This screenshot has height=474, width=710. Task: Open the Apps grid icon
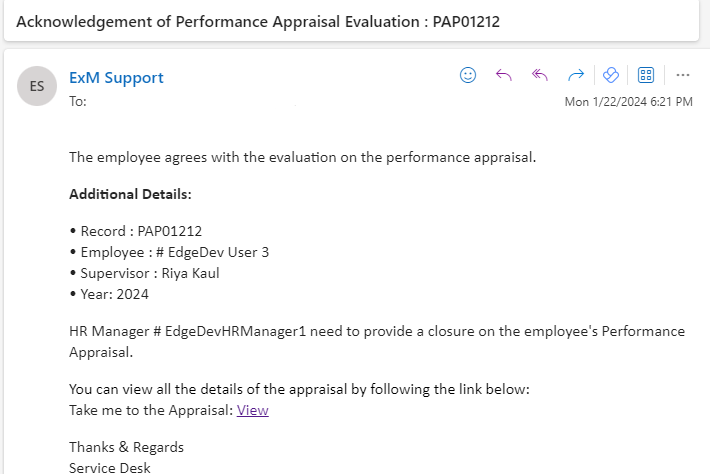click(x=646, y=75)
